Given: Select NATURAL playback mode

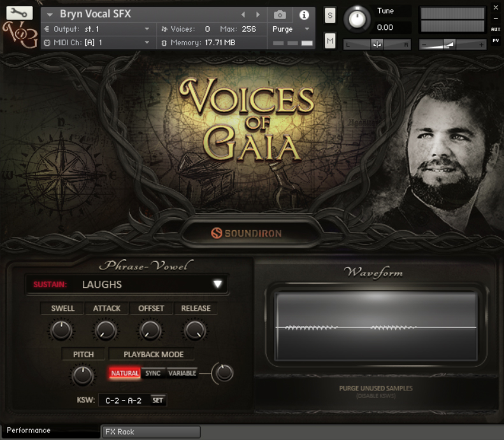Looking at the screenshot, I should (125, 373).
